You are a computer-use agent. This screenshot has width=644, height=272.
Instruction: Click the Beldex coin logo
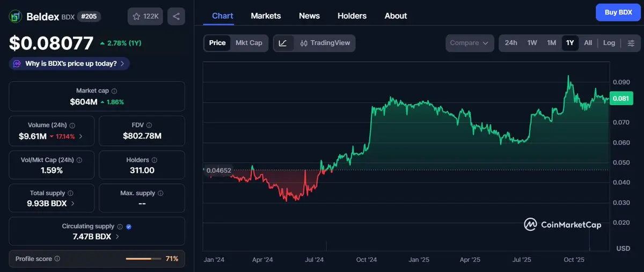(x=15, y=17)
